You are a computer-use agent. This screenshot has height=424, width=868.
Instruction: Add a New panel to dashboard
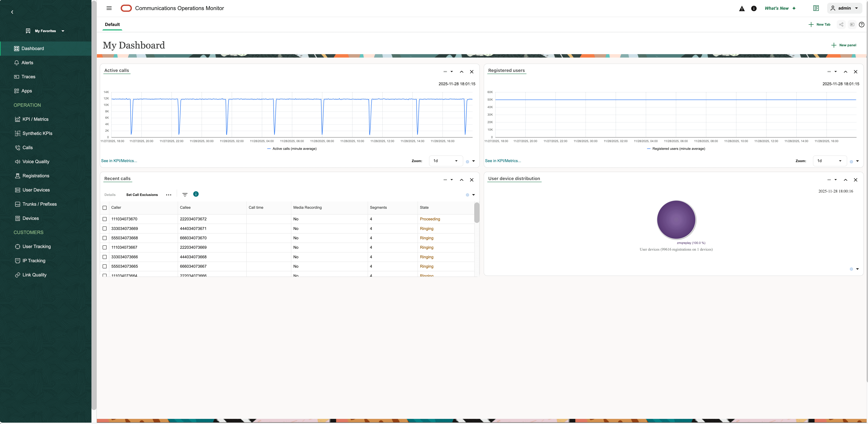[844, 45]
